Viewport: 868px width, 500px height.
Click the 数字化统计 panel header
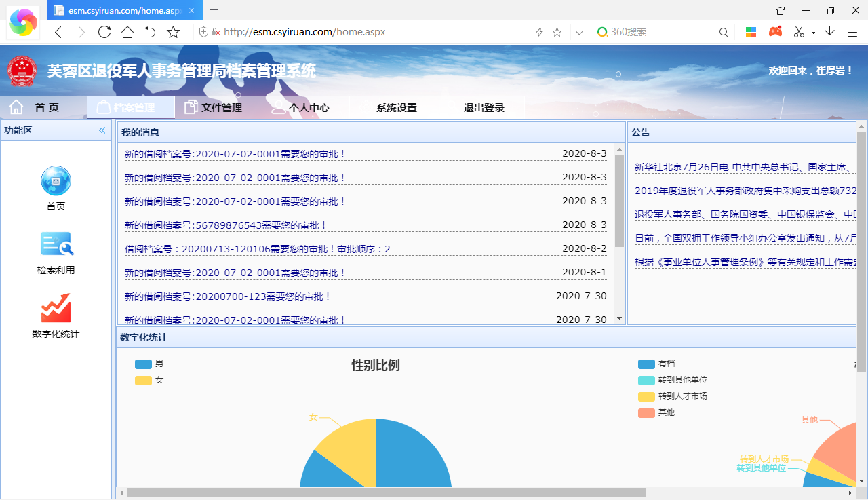(486, 337)
